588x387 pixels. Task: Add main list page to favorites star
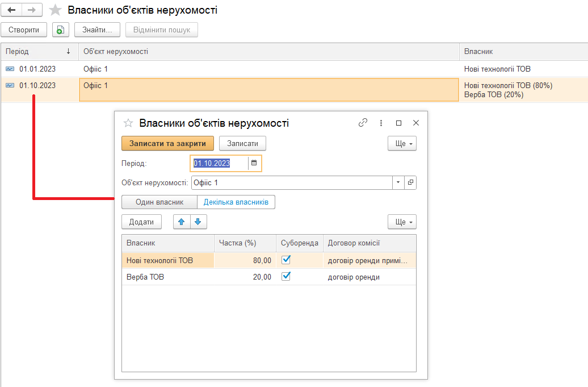tap(55, 10)
